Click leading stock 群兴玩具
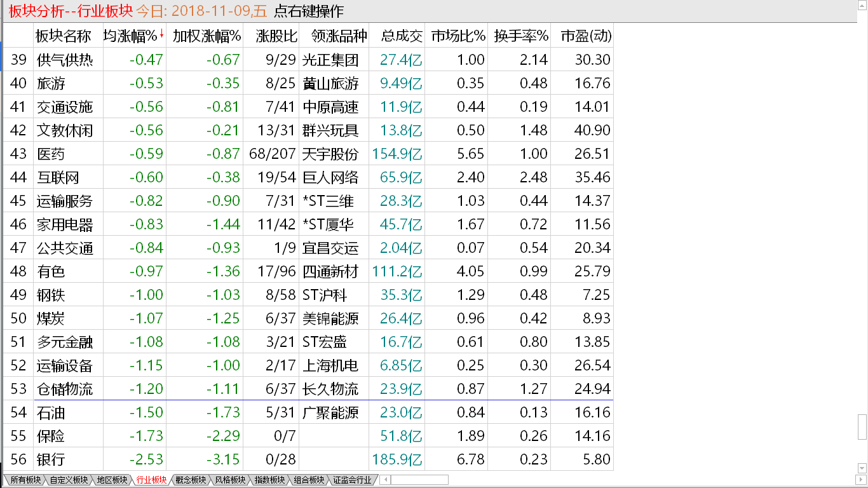This screenshot has width=868, height=488. click(330, 130)
